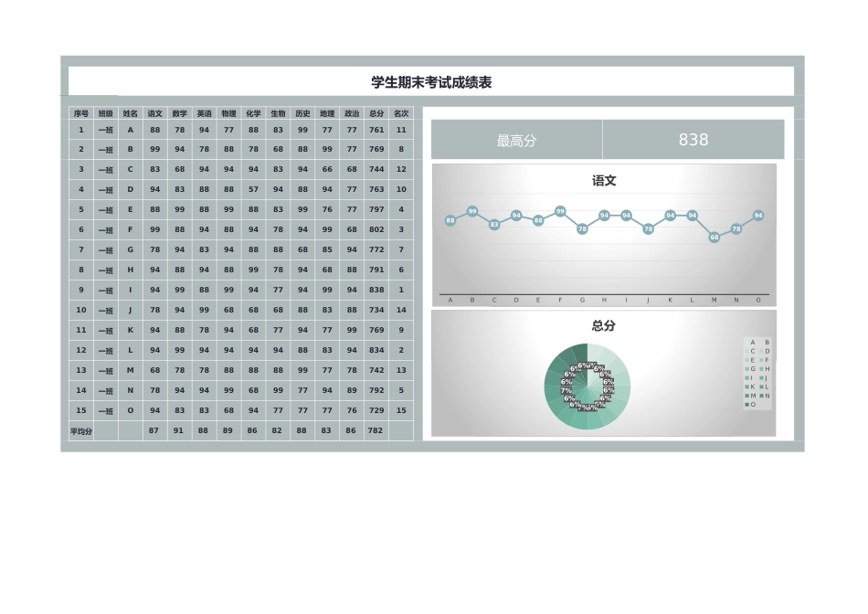Viewport: 868px width, 614px height.
Task: Click the 历史 column header
Action: [302, 113]
